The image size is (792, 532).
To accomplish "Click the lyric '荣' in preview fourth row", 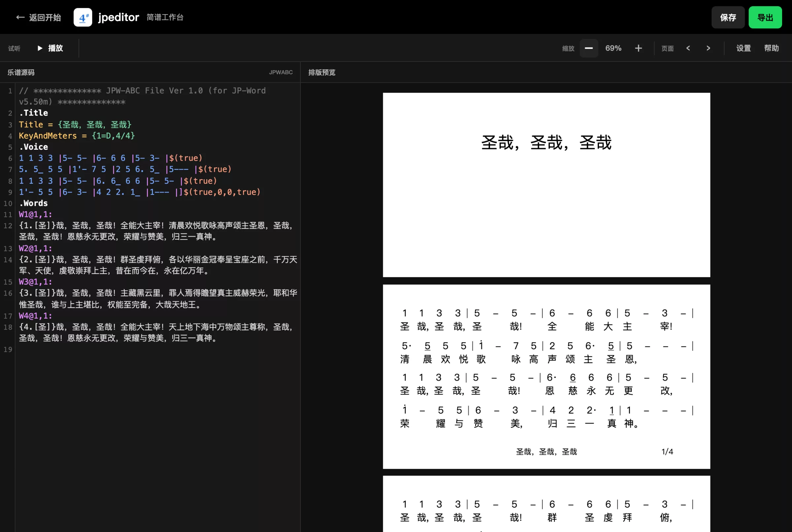I will [x=405, y=423].
